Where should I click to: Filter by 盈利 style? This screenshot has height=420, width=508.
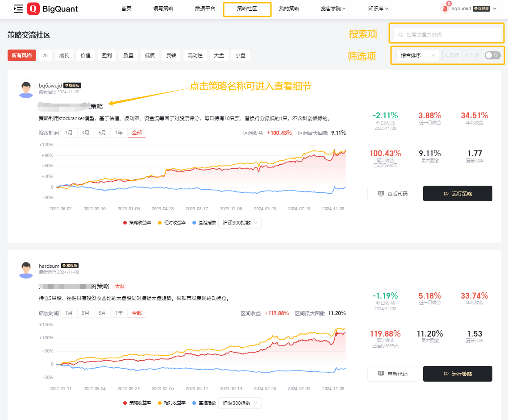tap(107, 55)
